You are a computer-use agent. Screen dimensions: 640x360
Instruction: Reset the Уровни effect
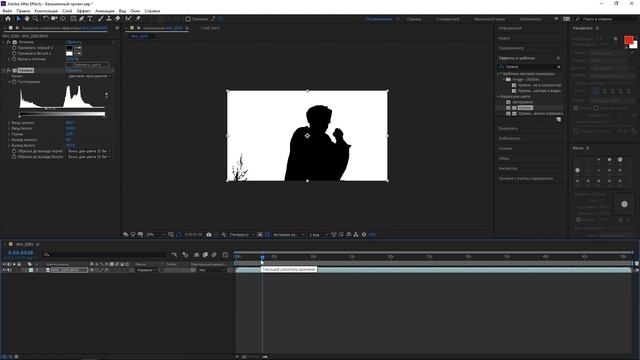pos(73,71)
